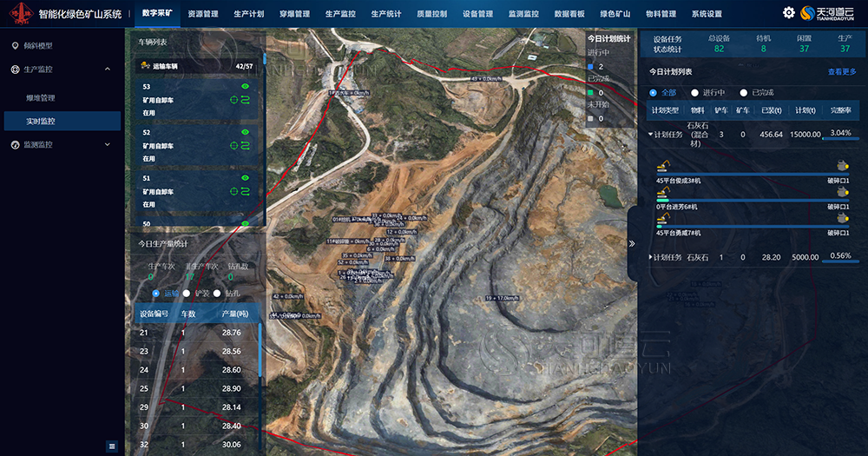Click the 完整率 column header

click(840, 110)
